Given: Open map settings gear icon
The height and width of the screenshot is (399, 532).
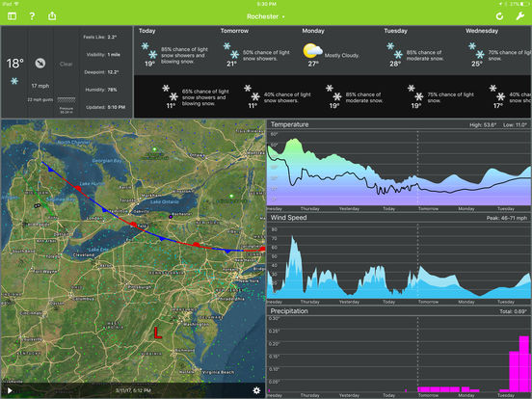Looking at the screenshot, I should [256, 390].
